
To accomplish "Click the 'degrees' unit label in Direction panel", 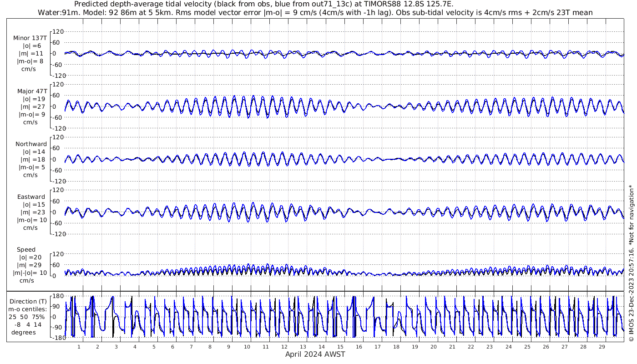I will point(24,333).
